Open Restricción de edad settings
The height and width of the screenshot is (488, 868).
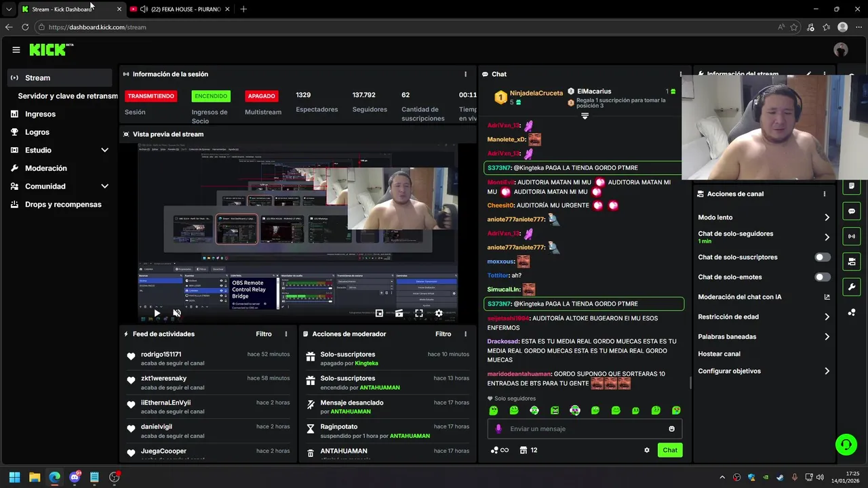coord(764,317)
